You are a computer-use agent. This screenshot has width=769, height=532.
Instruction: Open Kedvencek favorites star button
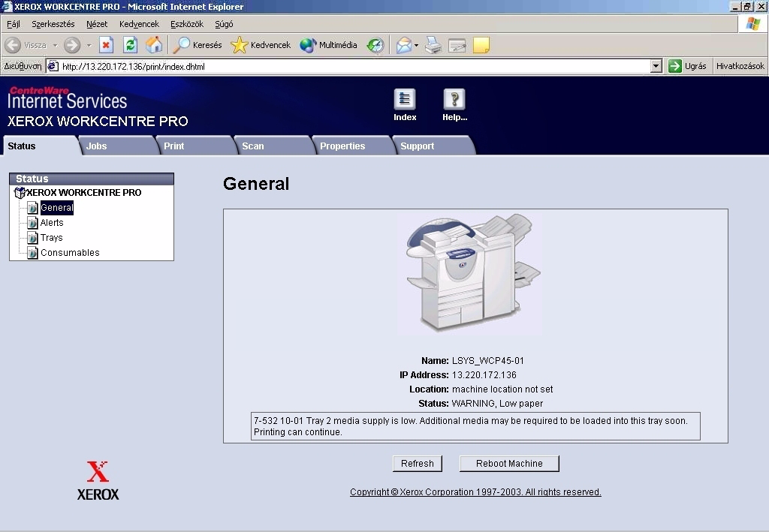[261, 45]
